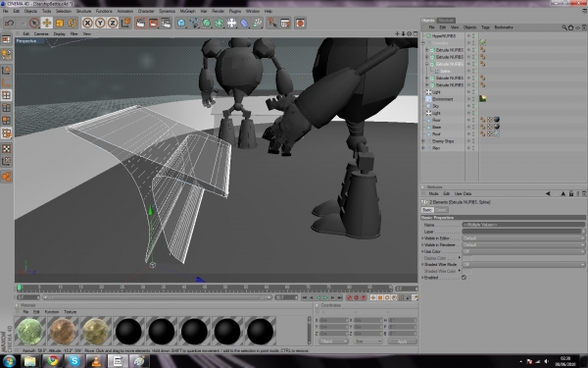588x368 pixels.
Task: Go to the end of animation
Action: point(340,297)
